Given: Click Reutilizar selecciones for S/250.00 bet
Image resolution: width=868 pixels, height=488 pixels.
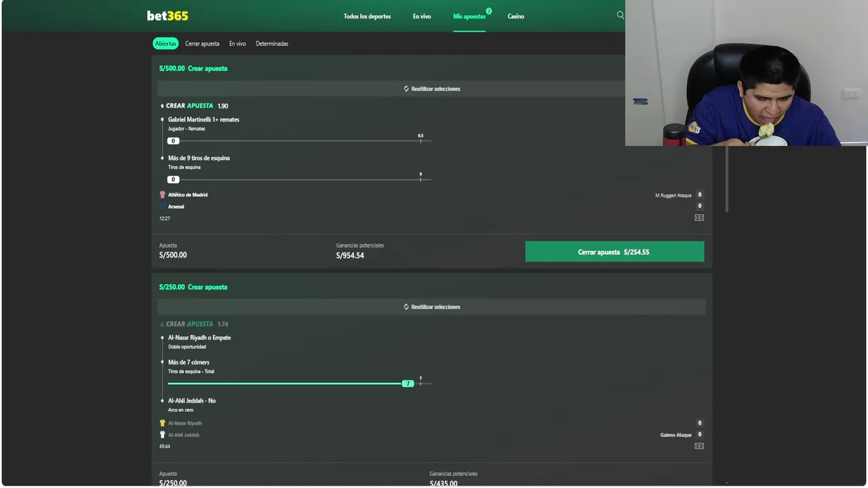Looking at the screenshot, I should point(431,307).
